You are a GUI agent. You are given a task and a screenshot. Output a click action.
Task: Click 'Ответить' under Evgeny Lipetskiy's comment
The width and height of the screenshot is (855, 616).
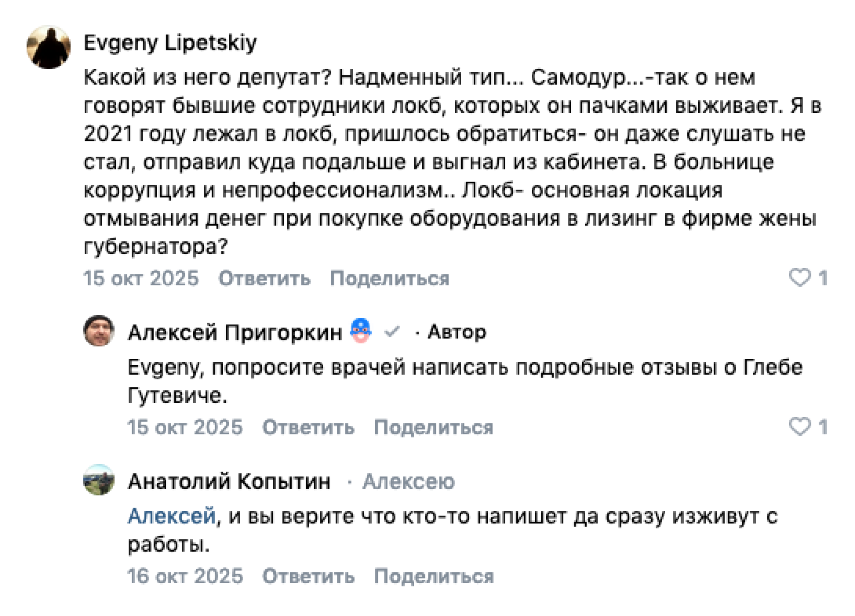tap(264, 279)
